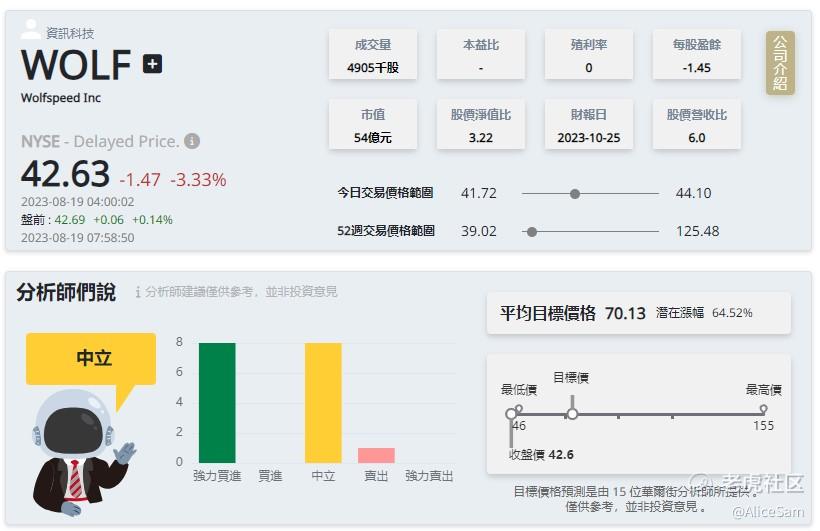820x531 pixels.
Task: Click the Wolfspeed Inc company name
Action: click(x=61, y=98)
